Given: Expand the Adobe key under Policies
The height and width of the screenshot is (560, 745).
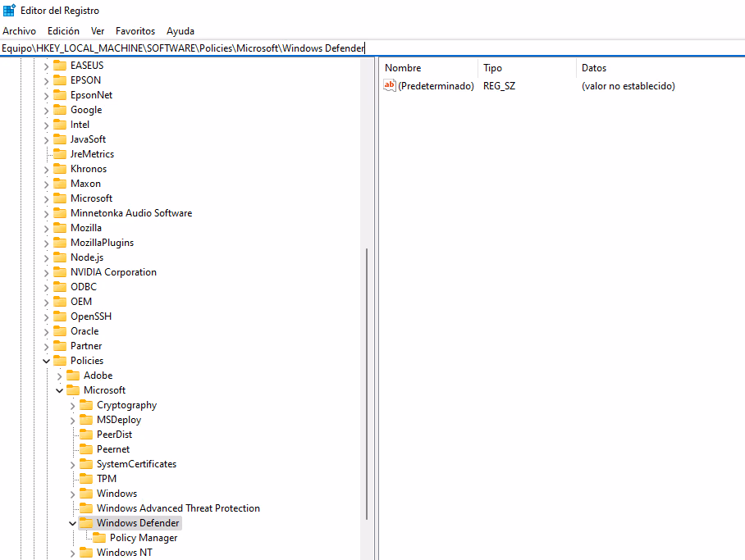Looking at the screenshot, I should coord(59,376).
